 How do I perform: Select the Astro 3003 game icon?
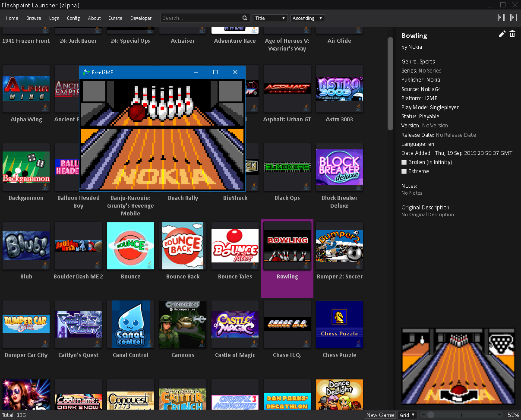[340, 88]
